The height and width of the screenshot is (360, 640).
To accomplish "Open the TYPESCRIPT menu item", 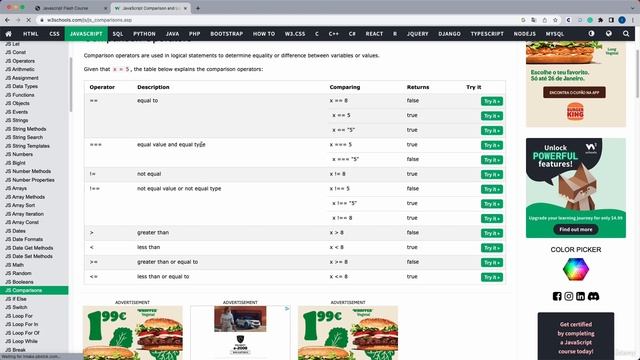I will (x=487, y=34).
